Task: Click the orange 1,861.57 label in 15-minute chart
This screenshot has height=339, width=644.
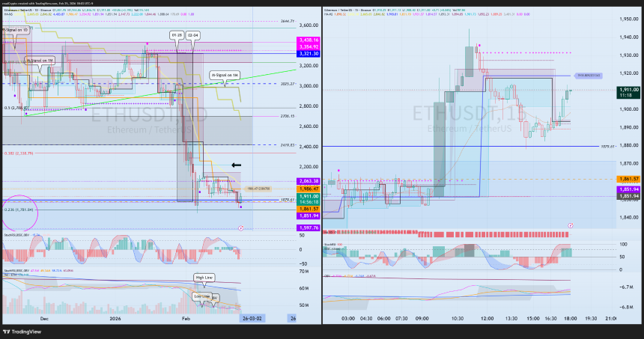Action: click(x=628, y=179)
